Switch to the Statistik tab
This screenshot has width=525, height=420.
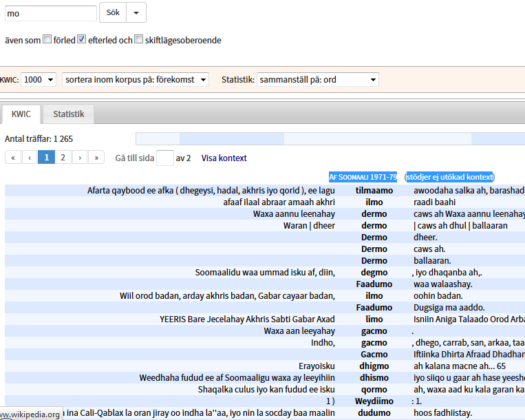(69, 114)
